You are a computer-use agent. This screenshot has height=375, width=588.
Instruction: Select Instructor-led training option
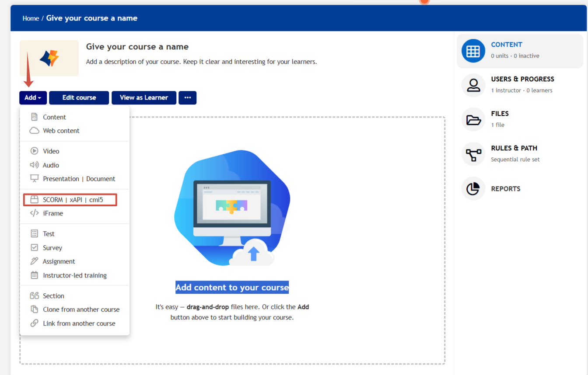(x=74, y=275)
